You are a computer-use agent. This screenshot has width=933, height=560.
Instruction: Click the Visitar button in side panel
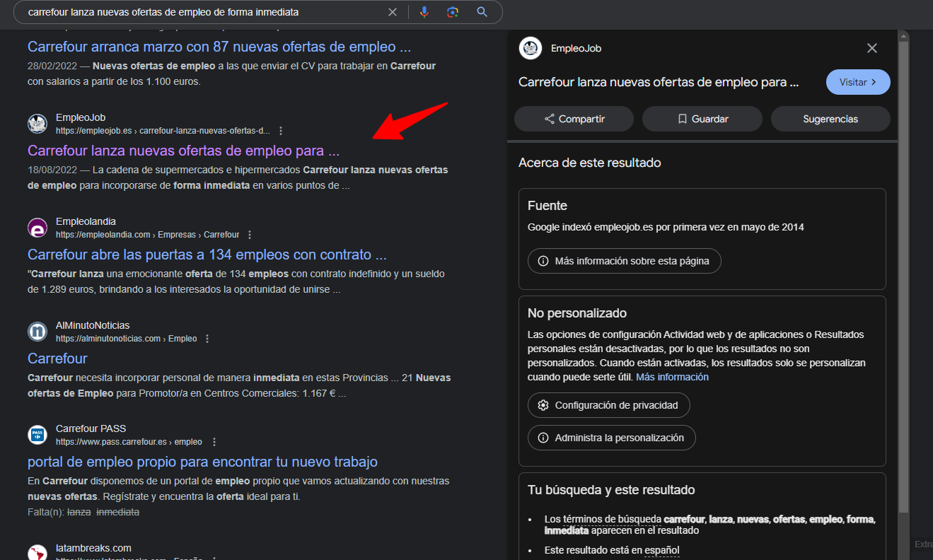(858, 82)
